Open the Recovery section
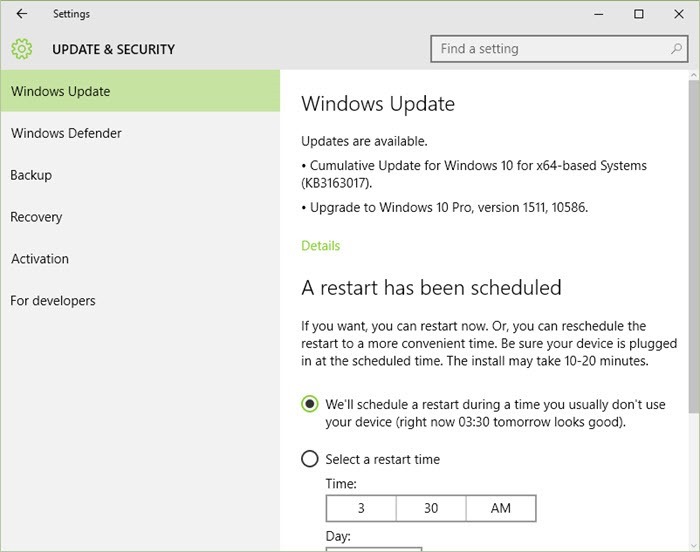This screenshot has width=700, height=552. coord(140,217)
